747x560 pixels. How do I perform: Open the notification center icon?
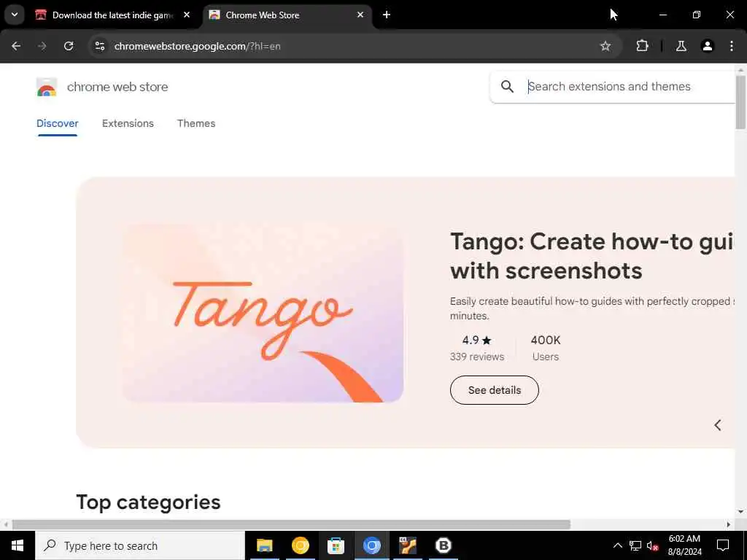(x=723, y=545)
